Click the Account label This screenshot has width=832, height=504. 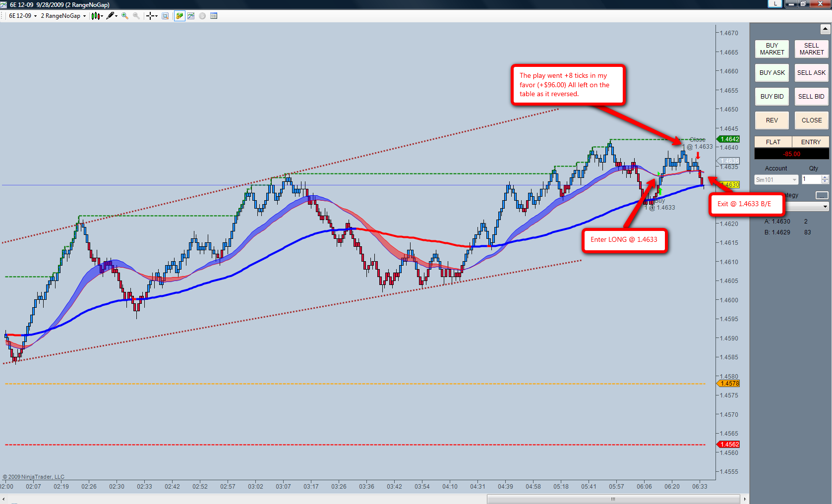(x=776, y=168)
